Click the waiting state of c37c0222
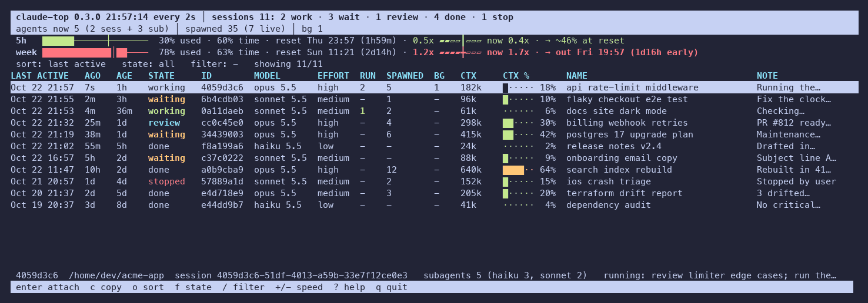Screen dimensions: 868x303 pos(166,158)
